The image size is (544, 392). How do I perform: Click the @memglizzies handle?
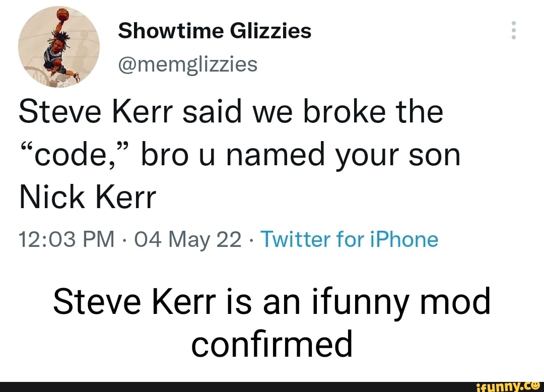(x=188, y=64)
